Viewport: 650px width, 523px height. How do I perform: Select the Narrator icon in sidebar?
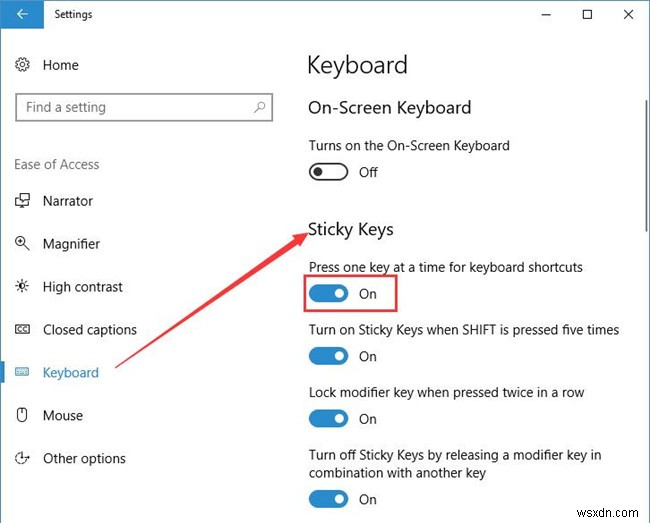(22, 201)
